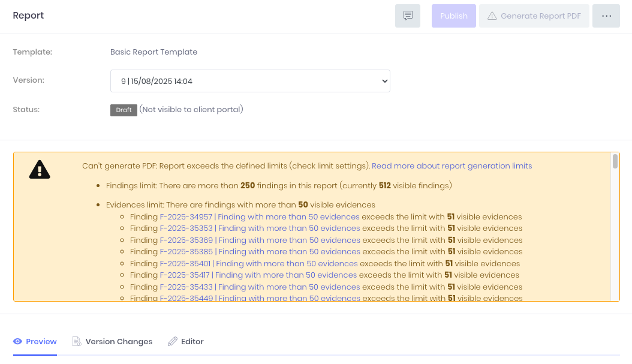Open finding F-2025-35369 link
Screen dimensions: 632x364
click(x=260, y=240)
